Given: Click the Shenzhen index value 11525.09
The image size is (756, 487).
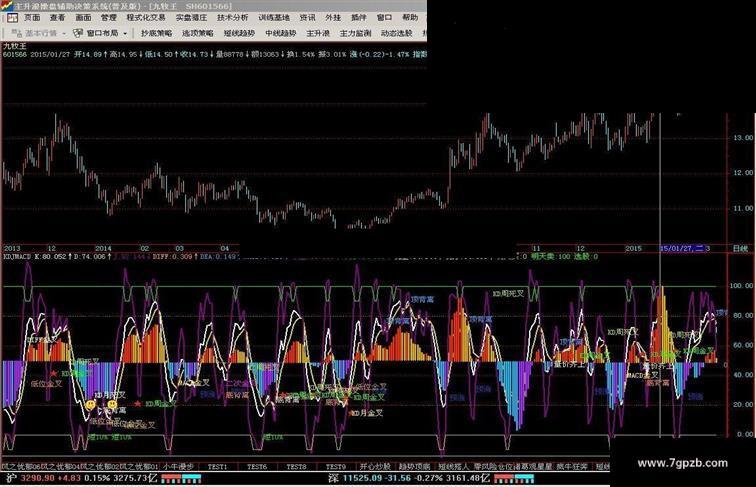Looking at the screenshot, I should (363, 478).
